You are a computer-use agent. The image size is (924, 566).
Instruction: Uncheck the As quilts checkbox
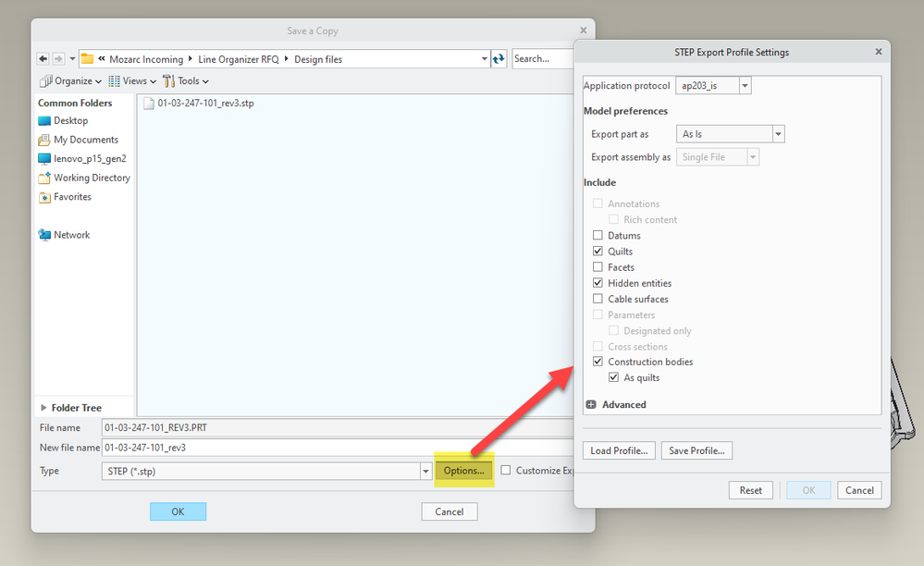pyautogui.click(x=613, y=377)
